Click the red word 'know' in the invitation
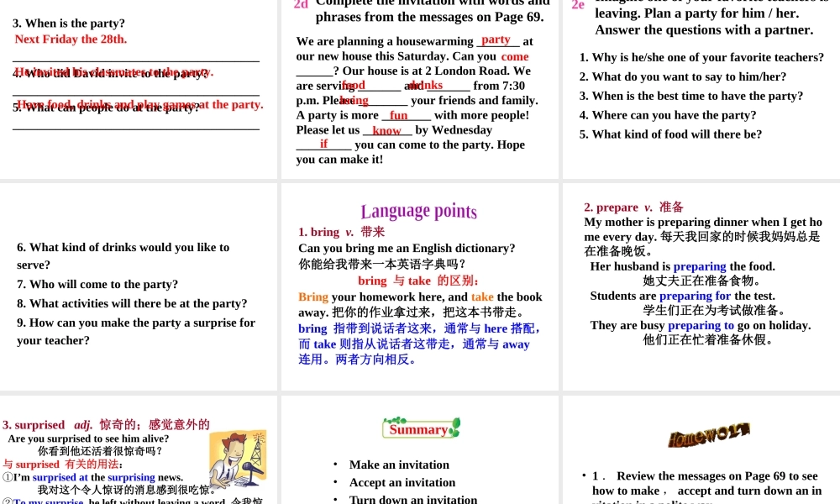The width and height of the screenshot is (840, 504). [x=386, y=130]
